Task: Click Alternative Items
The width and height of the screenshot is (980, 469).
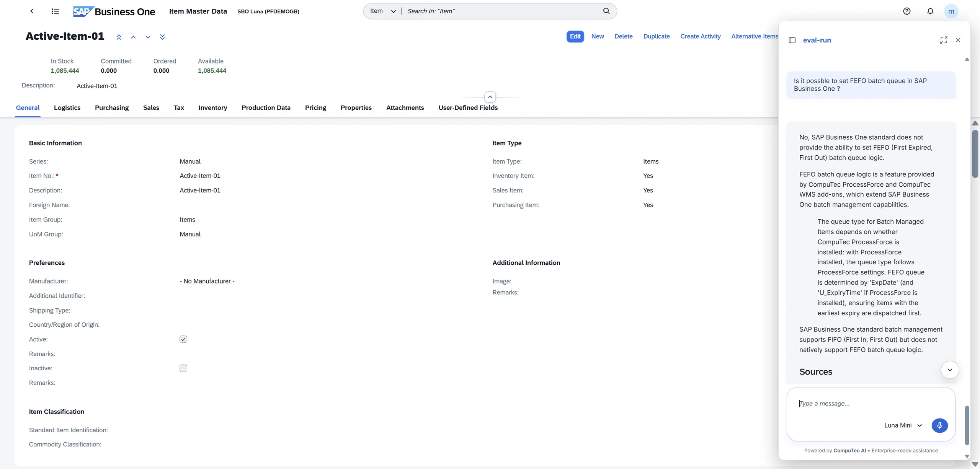Action: coord(755,36)
